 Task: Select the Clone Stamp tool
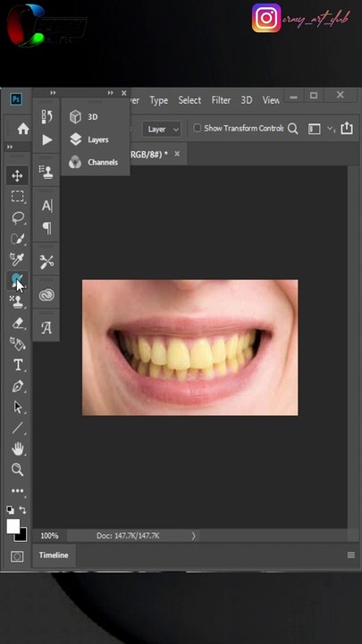17,302
